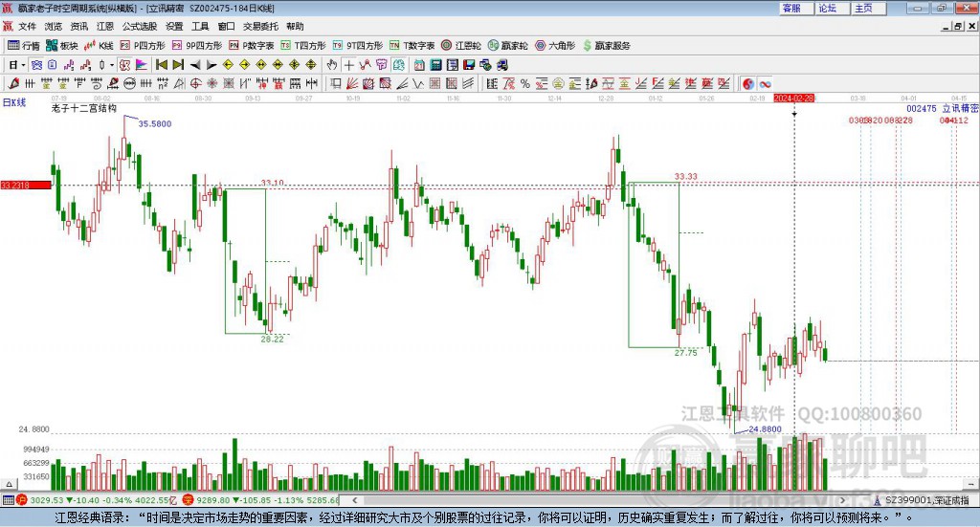Image resolution: width=980 pixels, height=527 pixels.
Task: Open the 浏览 menu
Action: (x=54, y=26)
